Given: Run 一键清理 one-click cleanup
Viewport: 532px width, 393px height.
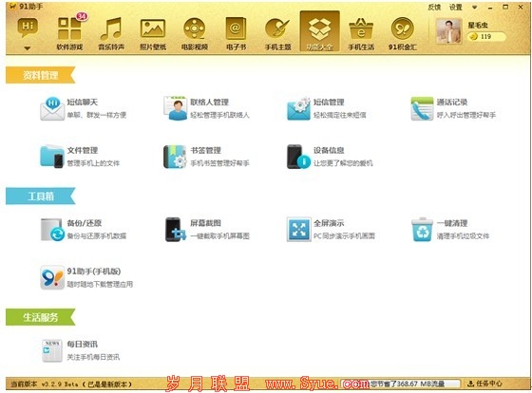Looking at the screenshot, I should tap(450, 229).
